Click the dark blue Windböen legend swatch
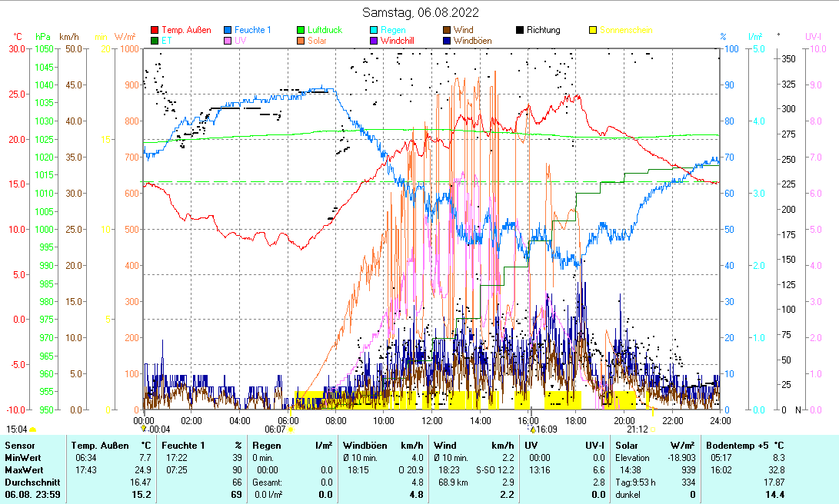Viewport: 839px width, 504px height. point(447,41)
